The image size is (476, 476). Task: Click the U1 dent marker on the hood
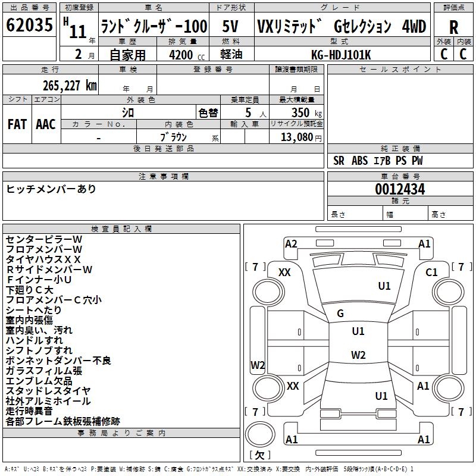pos(384,286)
